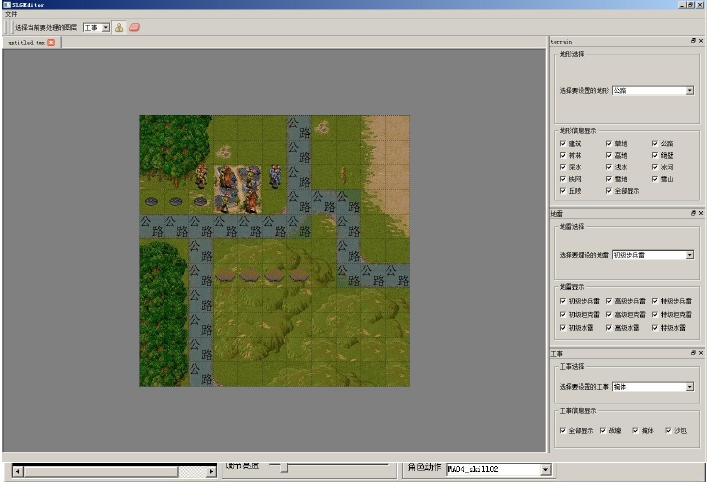Screen dimensions: 709x483
Task: Toggle the 树林 terrain checkbox
Action: pos(563,155)
